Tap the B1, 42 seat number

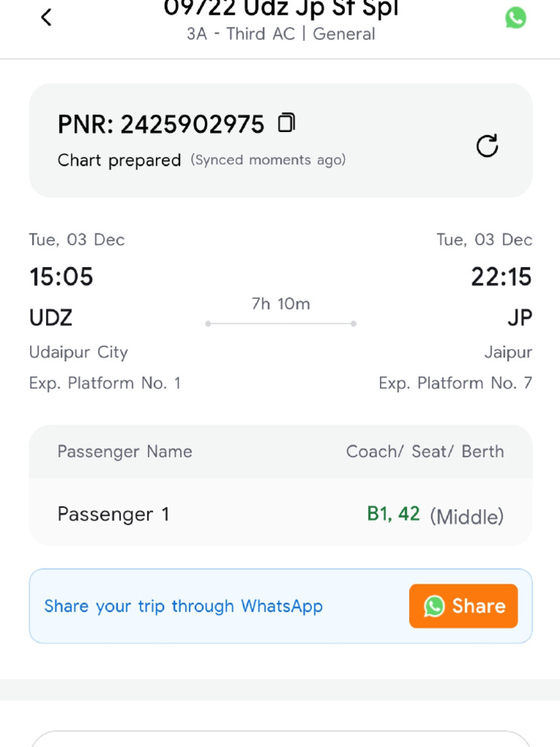click(x=393, y=514)
